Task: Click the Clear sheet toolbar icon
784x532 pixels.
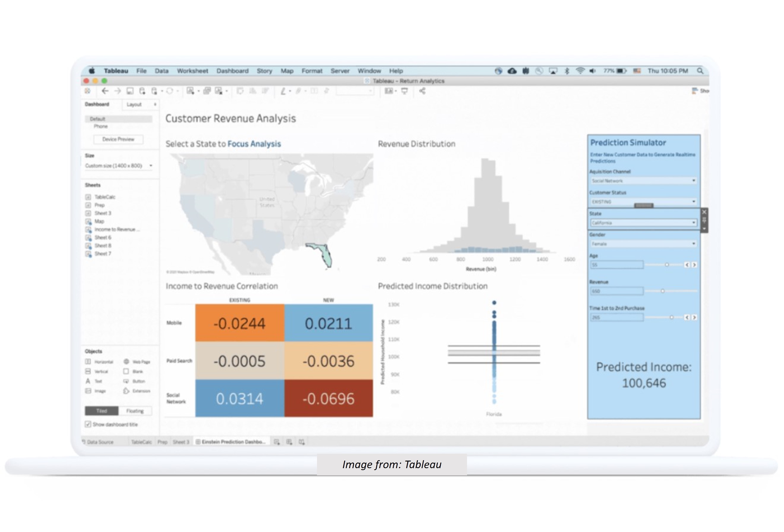Action: click(x=219, y=91)
